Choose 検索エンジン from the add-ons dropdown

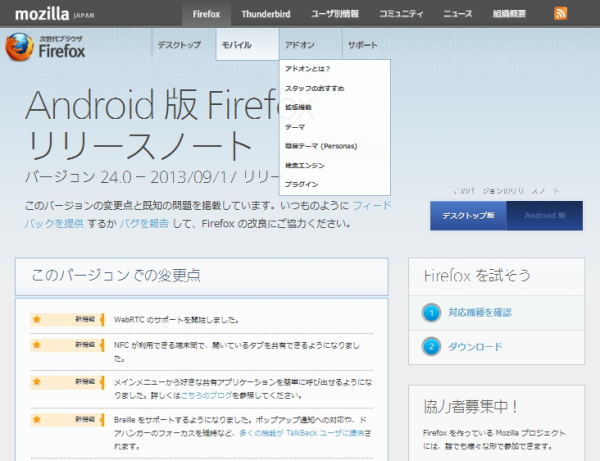(x=305, y=165)
